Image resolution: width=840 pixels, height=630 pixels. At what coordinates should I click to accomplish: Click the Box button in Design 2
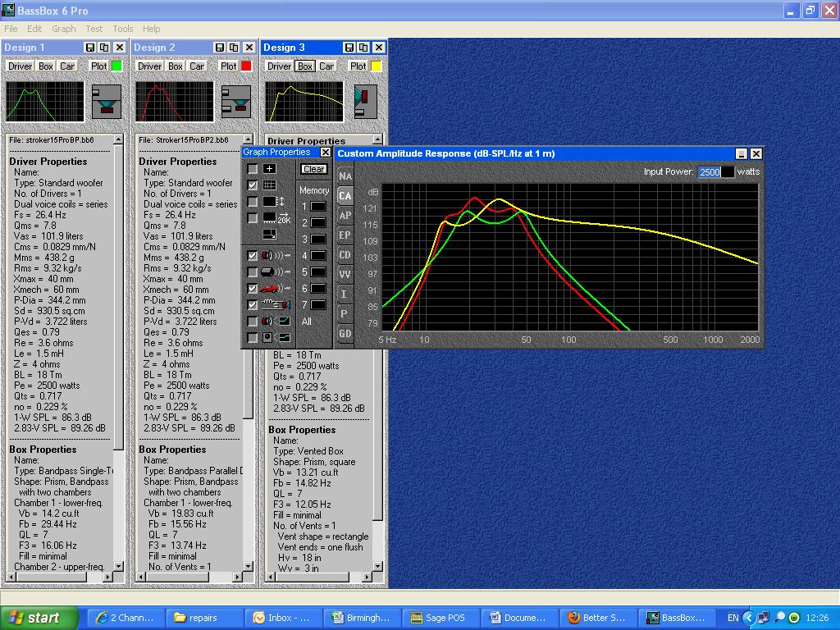point(176,66)
